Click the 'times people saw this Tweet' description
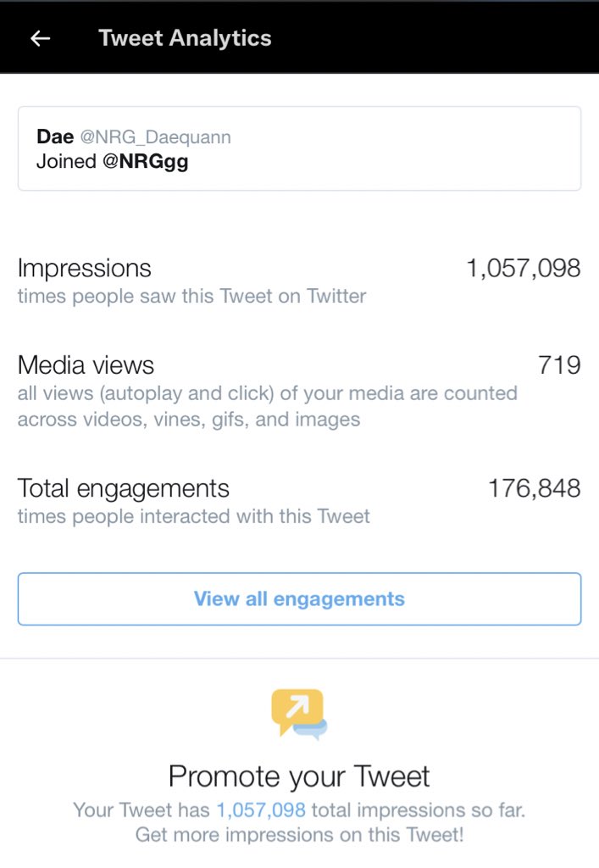Screen dimensions: 599x868 (x=191, y=296)
